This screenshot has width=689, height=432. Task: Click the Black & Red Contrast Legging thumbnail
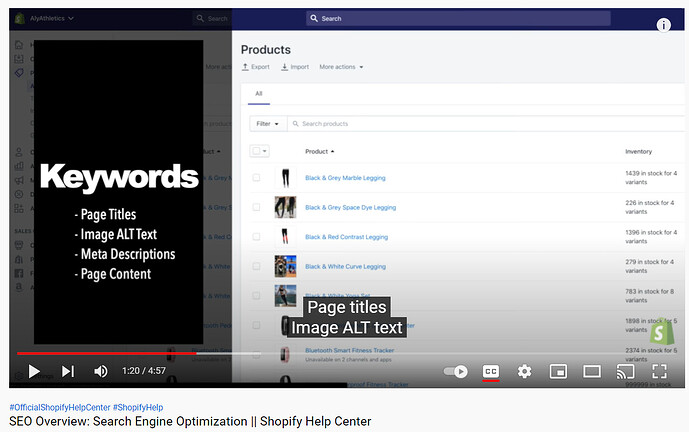(x=285, y=237)
